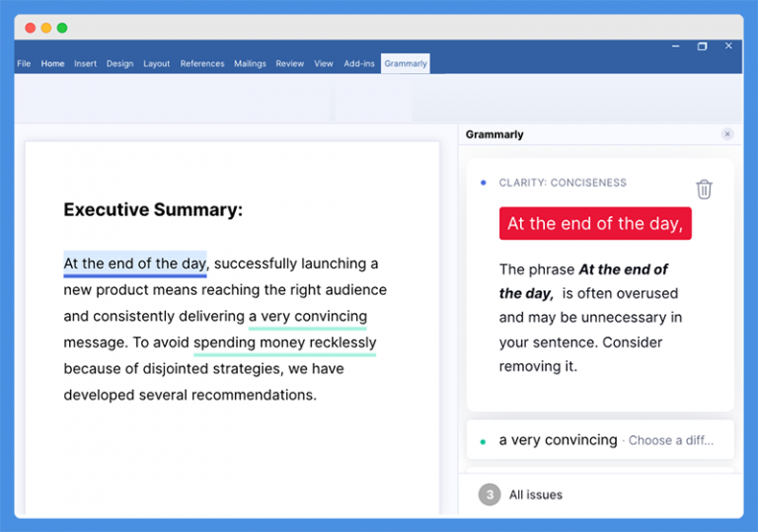The image size is (758, 532).
Task: Accept removal of red 'At the end of the day,'
Action: point(595,223)
